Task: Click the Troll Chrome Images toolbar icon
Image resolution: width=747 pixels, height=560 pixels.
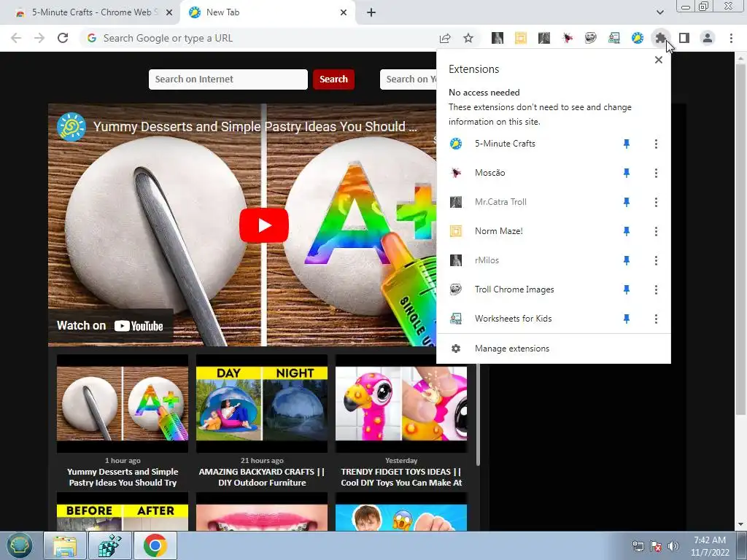Action: (591, 38)
